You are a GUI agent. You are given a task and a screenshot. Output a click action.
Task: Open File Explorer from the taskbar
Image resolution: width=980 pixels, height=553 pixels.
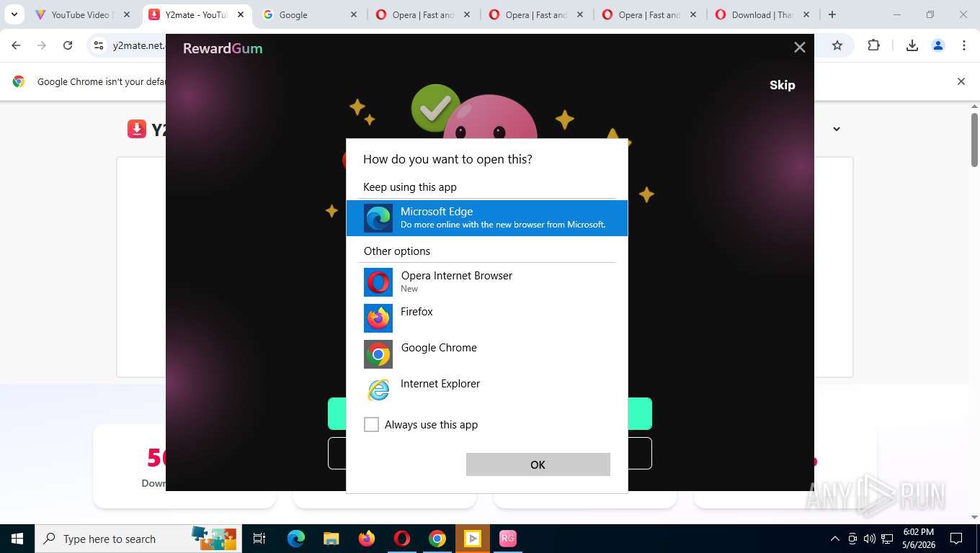click(331, 539)
